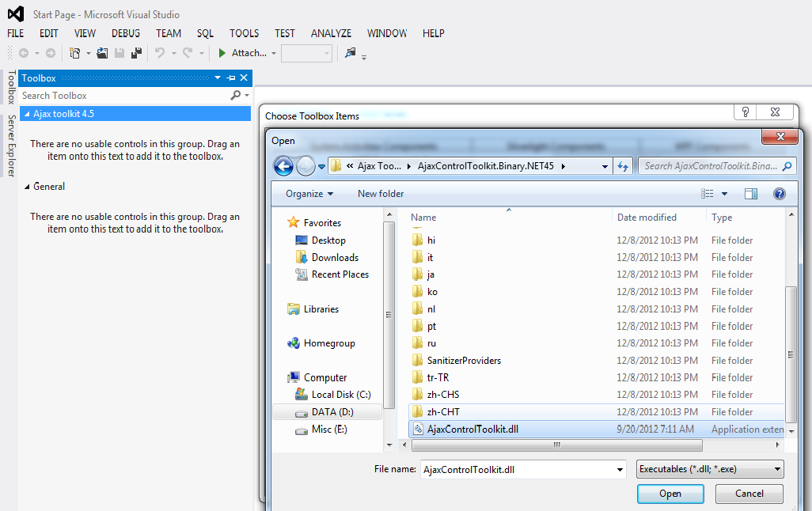
Task: Open the Undo history dropdown arrow
Action: [173, 53]
